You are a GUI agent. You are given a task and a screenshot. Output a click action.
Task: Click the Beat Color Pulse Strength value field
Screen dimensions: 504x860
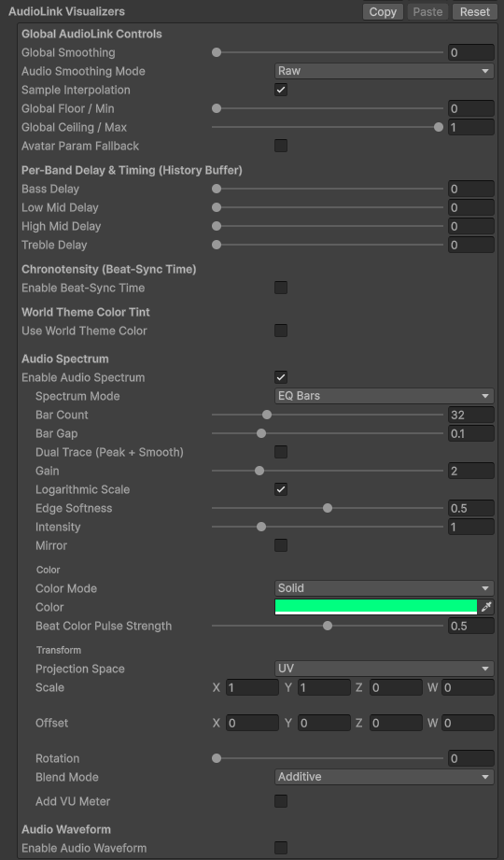471,626
